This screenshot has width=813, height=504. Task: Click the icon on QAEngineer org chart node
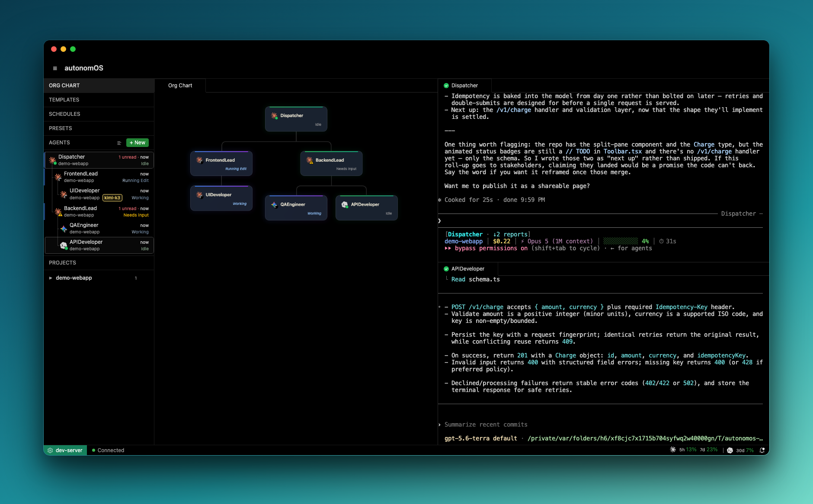274,204
